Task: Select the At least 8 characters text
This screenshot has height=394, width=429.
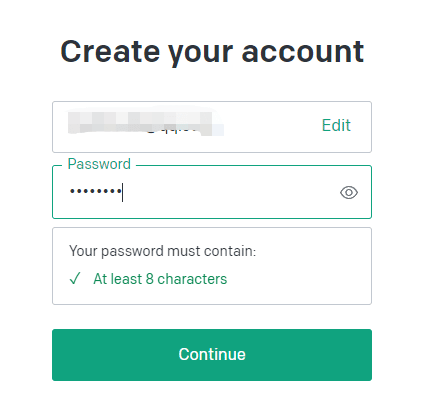Action: 160,279
